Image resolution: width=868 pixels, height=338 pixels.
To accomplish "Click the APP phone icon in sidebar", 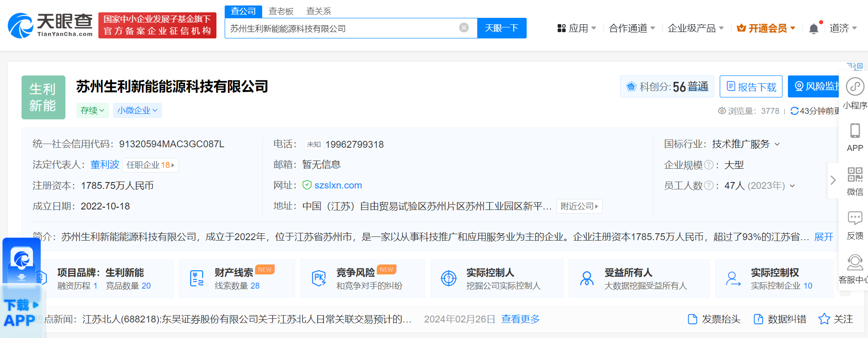I will coord(854,131).
